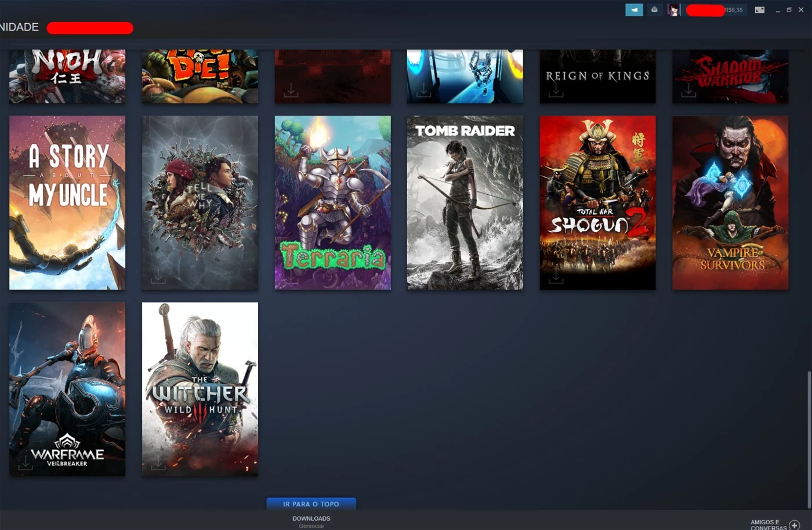
Task: Click the download icon on the dark red cover
Action: point(291,90)
